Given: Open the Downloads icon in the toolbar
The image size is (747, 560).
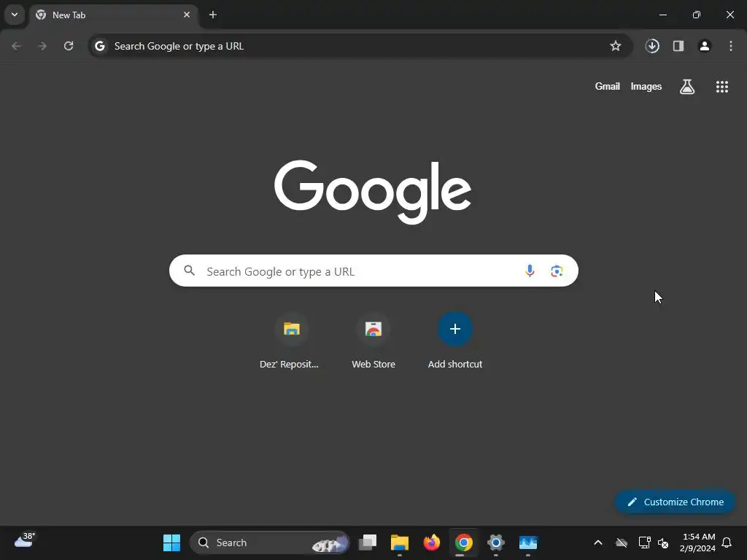Looking at the screenshot, I should [x=652, y=46].
